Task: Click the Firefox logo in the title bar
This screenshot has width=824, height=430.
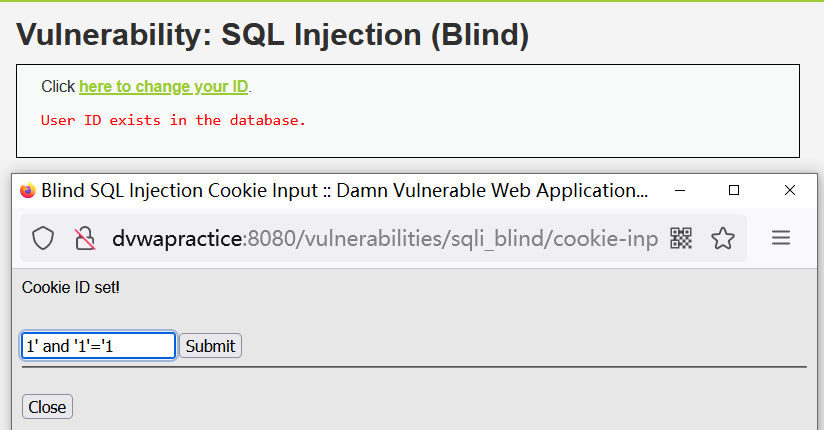Action: click(x=27, y=190)
